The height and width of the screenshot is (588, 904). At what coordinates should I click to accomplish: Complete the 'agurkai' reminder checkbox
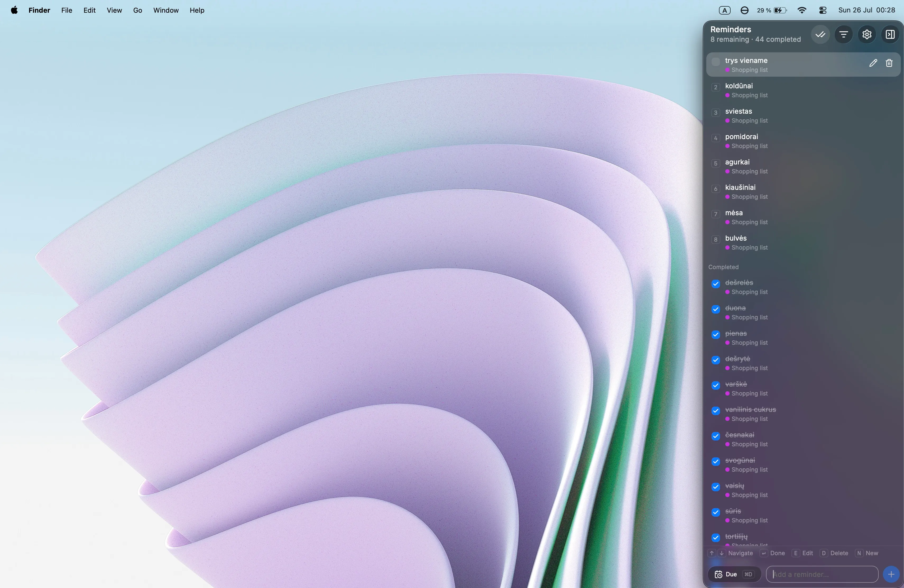pyautogui.click(x=716, y=163)
